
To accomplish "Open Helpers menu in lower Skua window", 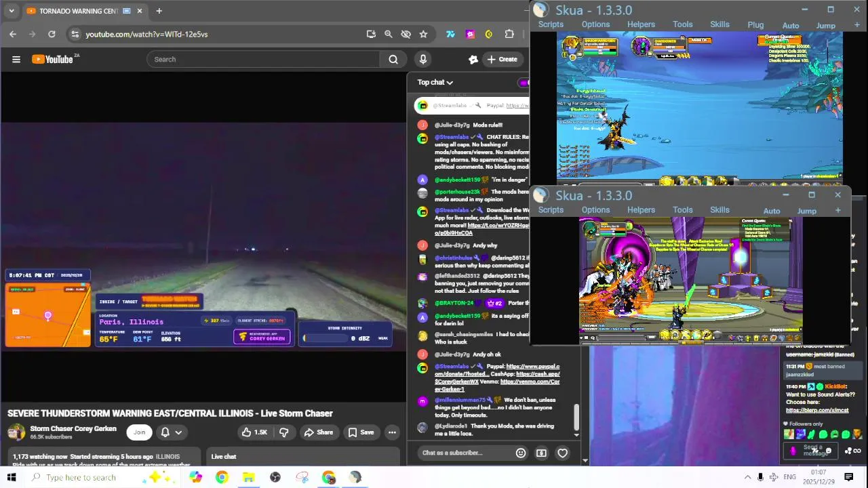I will pos(641,210).
